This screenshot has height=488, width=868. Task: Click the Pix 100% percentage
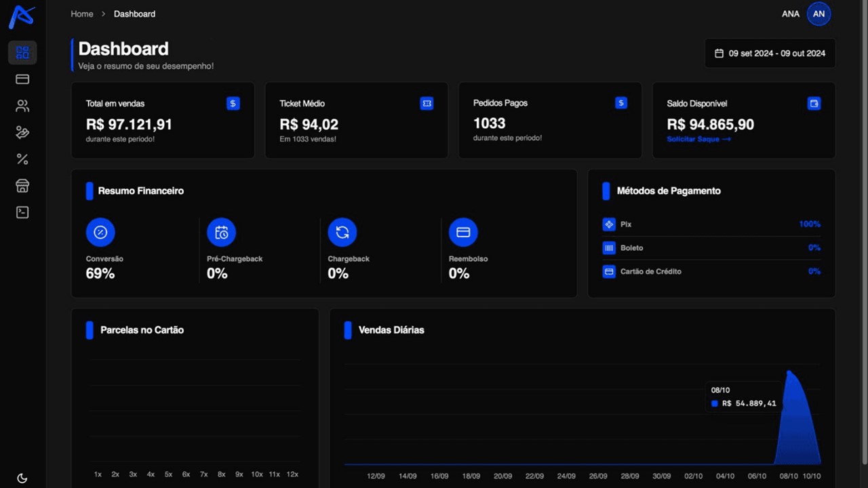click(810, 224)
